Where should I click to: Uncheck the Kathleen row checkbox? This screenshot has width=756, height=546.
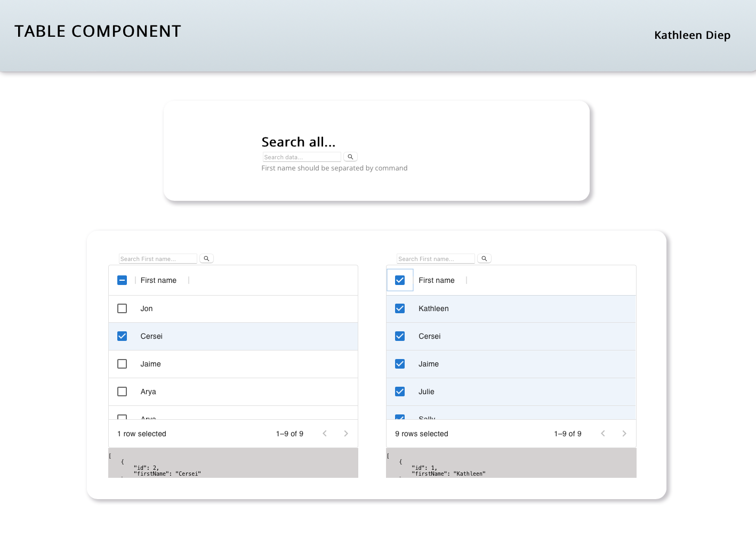click(x=400, y=308)
